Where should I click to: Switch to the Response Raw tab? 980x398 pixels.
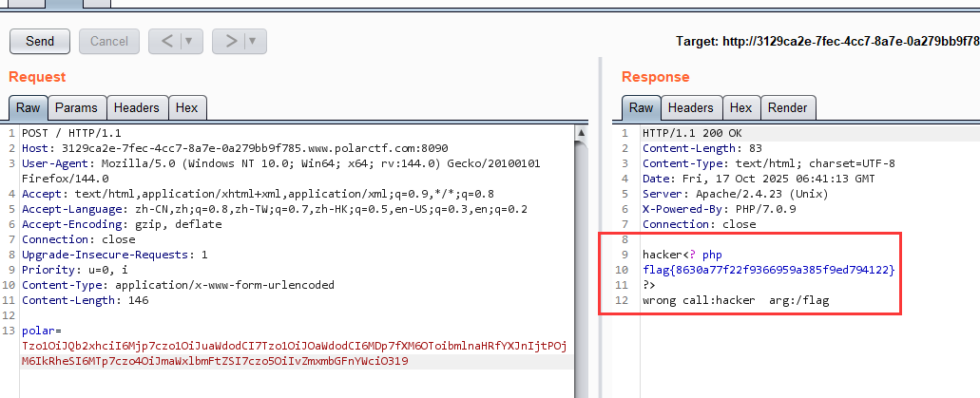pos(641,107)
